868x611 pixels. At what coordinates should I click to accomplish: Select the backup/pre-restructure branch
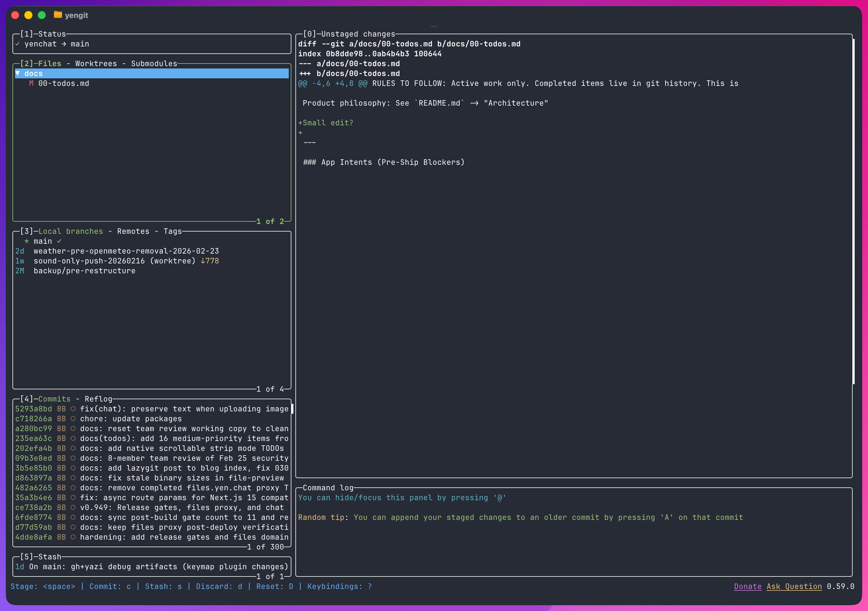(84, 271)
